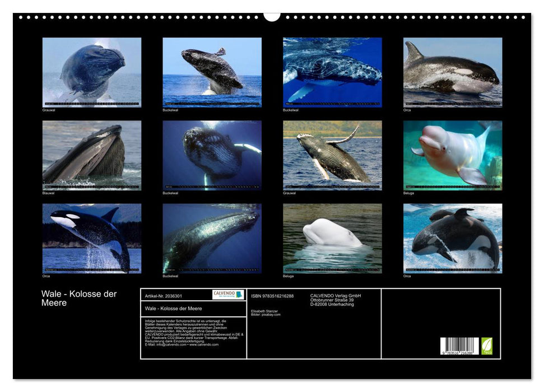Click the breaching Grauwal photo in second row
This screenshot has height=392, width=544.
click(332, 155)
